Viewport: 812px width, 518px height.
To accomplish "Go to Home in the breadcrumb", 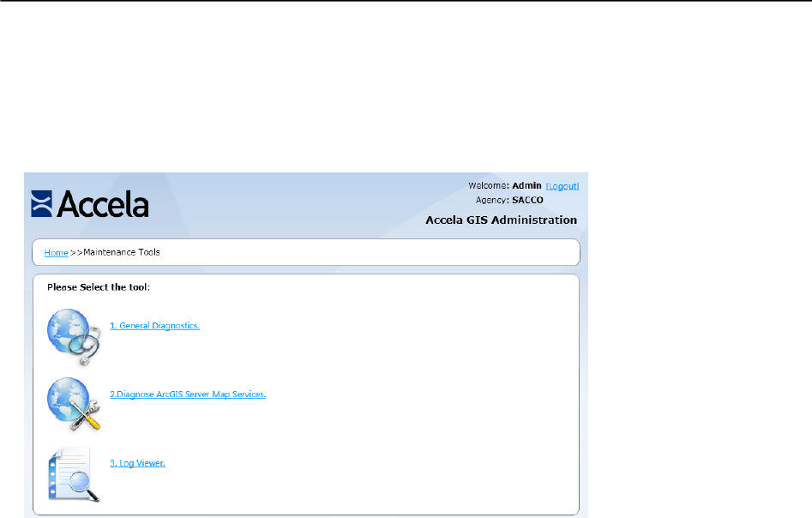I will pyautogui.click(x=56, y=253).
